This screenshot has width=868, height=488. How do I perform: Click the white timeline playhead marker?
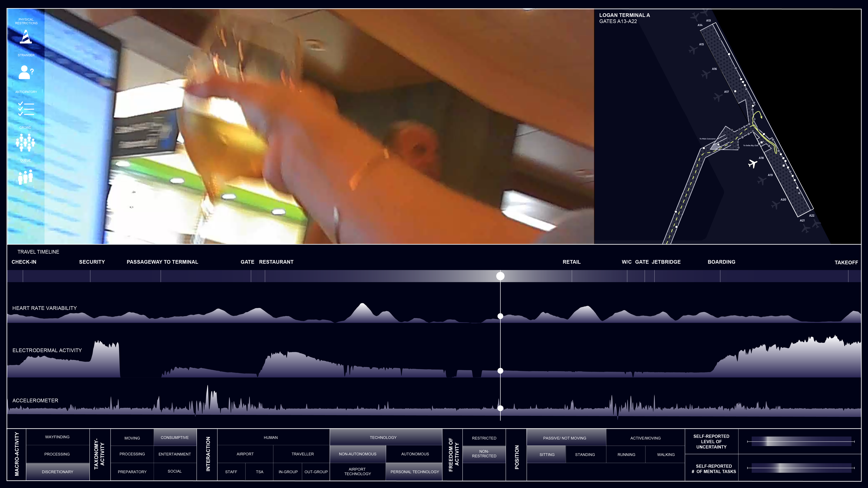[x=500, y=276]
